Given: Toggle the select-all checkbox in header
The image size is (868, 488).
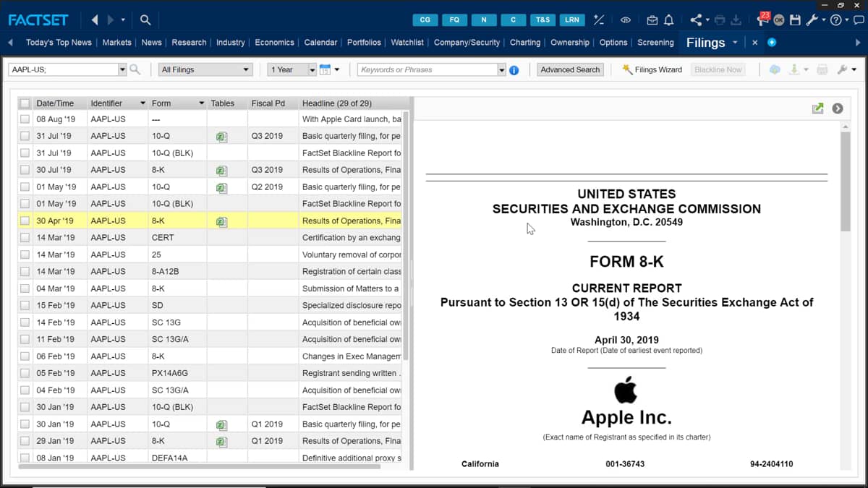Looking at the screenshot, I should 25,103.
